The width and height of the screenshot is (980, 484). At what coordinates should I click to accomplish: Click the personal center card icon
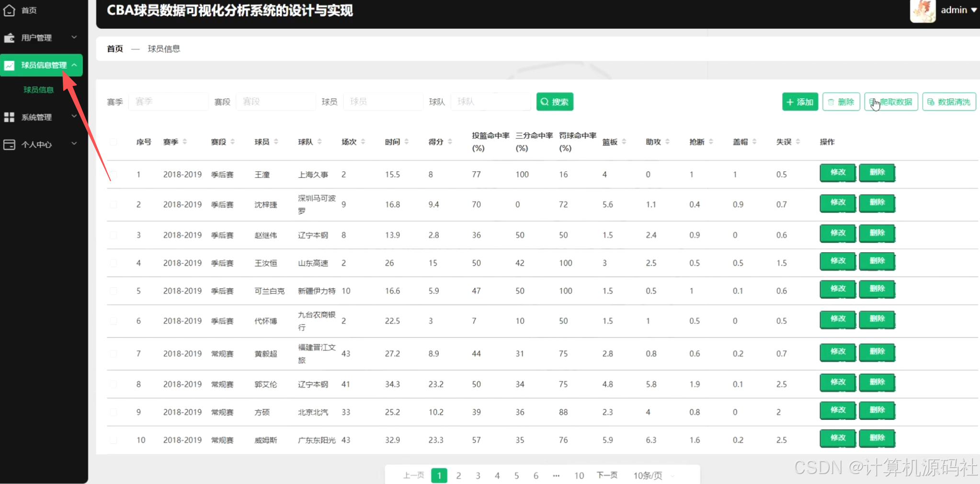[x=9, y=144]
